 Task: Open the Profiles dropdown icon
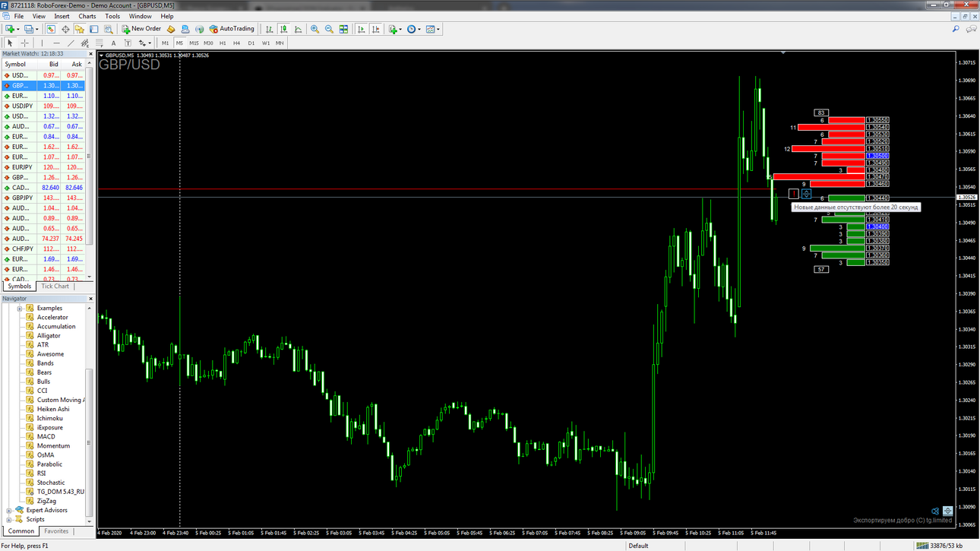[30, 29]
